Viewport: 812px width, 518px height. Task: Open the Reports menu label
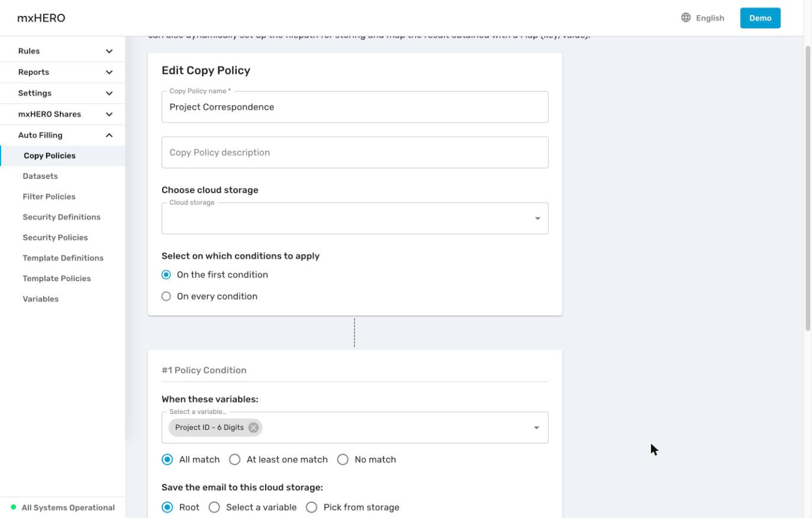34,72
